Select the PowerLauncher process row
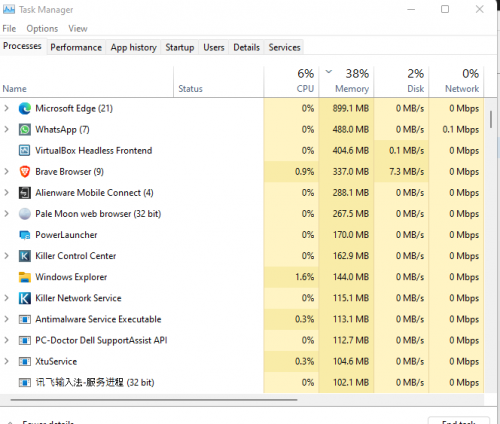 click(x=242, y=235)
